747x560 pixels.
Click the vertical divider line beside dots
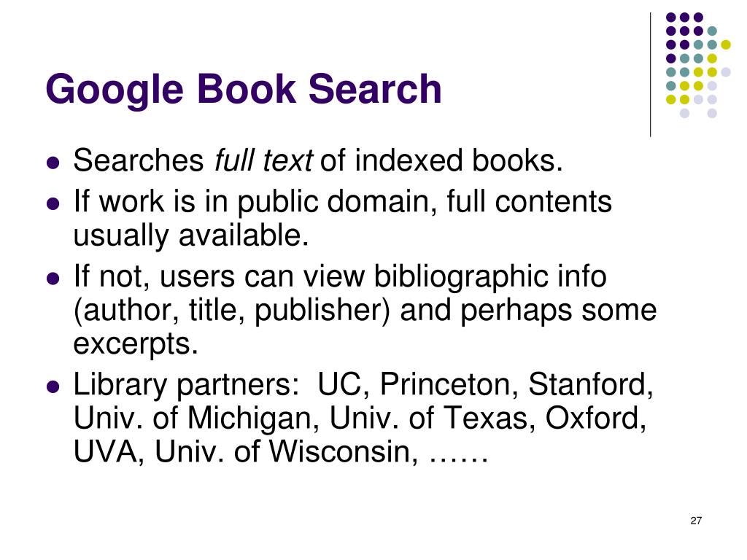(x=650, y=75)
